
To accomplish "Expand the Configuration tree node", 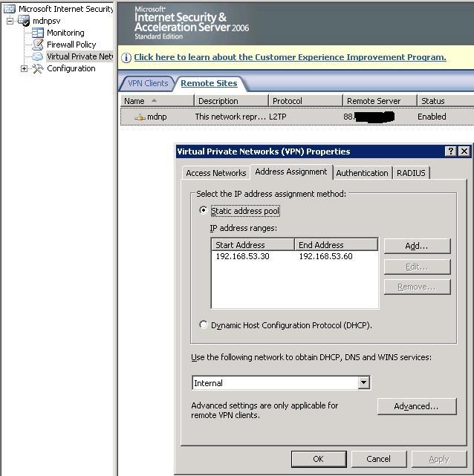I will pyautogui.click(x=24, y=68).
